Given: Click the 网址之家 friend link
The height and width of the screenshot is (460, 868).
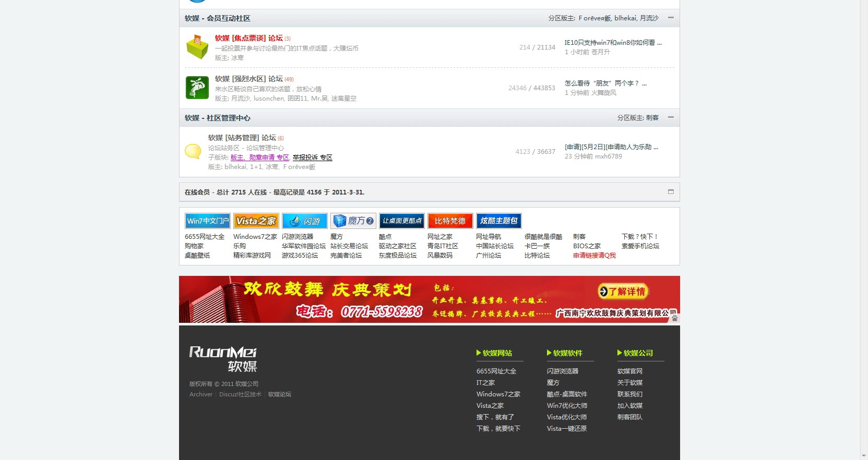Looking at the screenshot, I should pyautogui.click(x=440, y=237).
